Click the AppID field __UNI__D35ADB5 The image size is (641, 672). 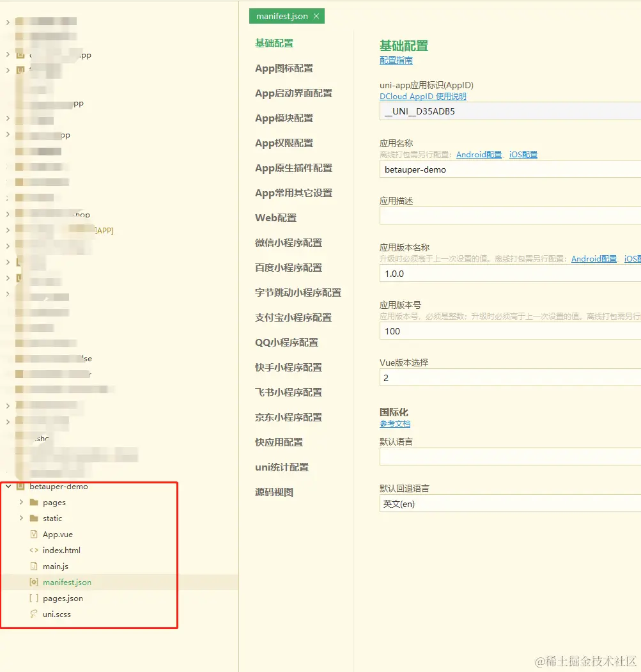510,111
